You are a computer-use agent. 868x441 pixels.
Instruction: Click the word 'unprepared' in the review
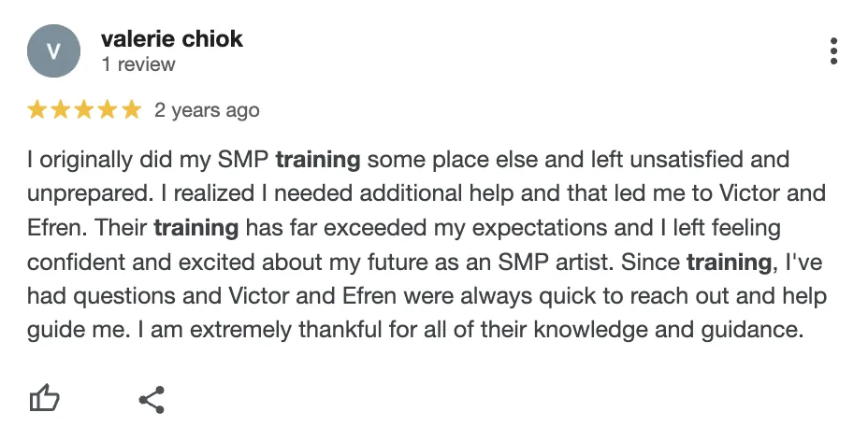[87, 194]
